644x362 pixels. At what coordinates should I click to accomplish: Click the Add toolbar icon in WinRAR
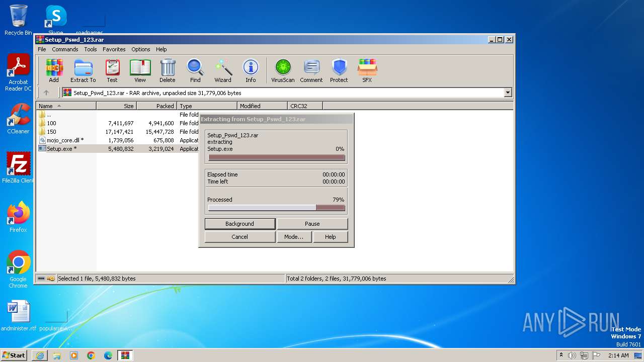[x=54, y=71]
